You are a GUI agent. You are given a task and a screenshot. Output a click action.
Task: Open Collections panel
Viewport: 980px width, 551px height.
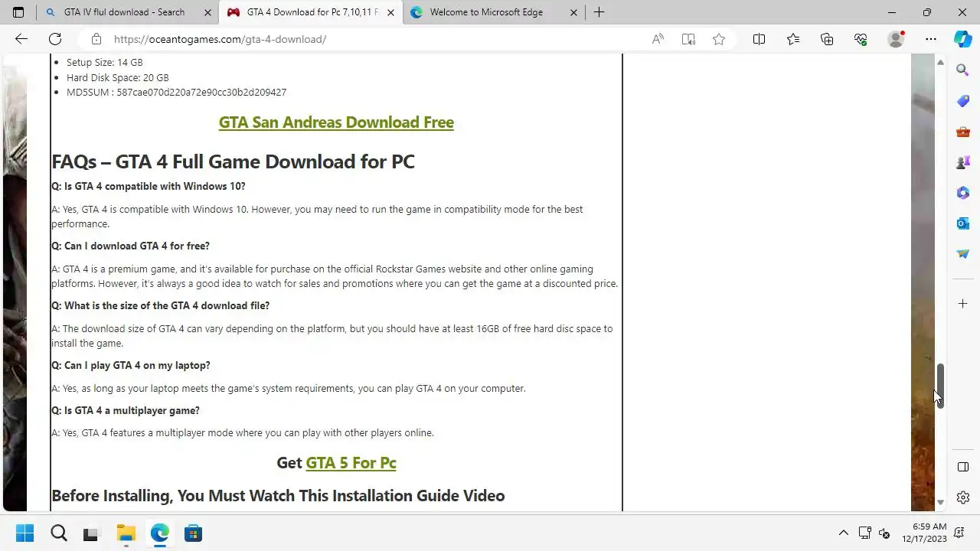[827, 39]
